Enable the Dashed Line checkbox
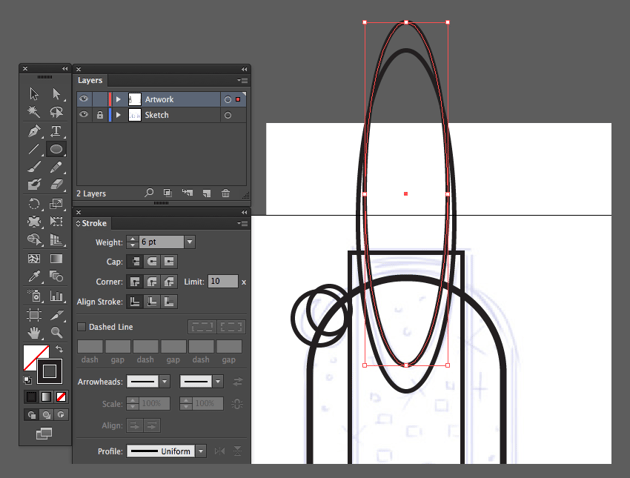630x478 pixels. pos(82,327)
